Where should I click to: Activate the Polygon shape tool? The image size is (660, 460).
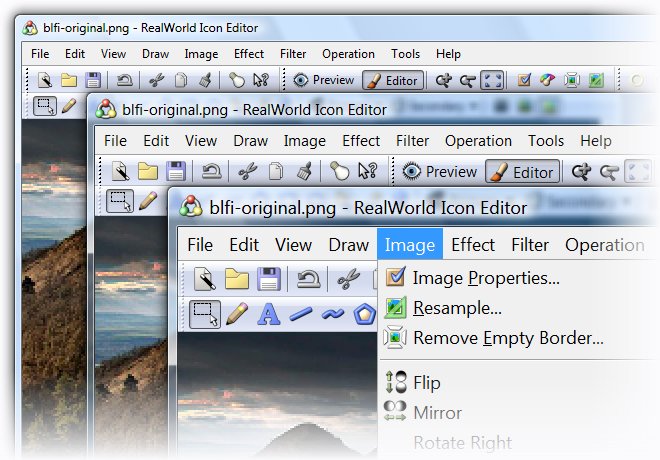(x=364, y=314)
